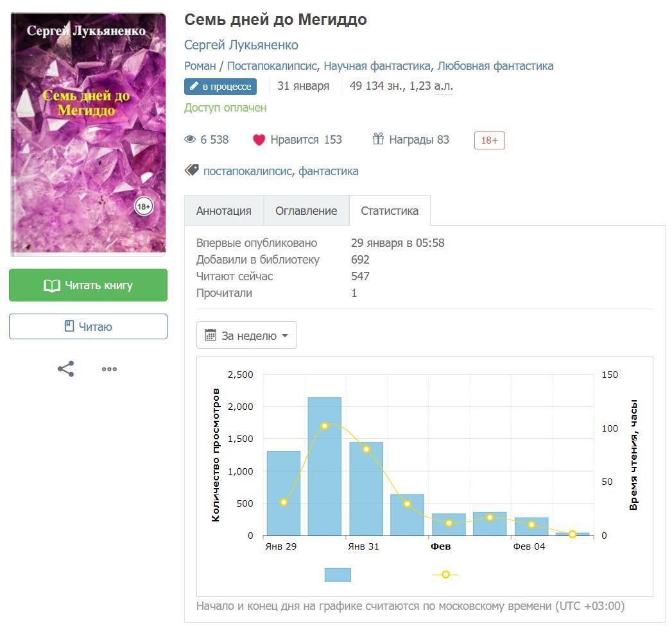Expand the За неделю period dropdown

click(246, 335)
